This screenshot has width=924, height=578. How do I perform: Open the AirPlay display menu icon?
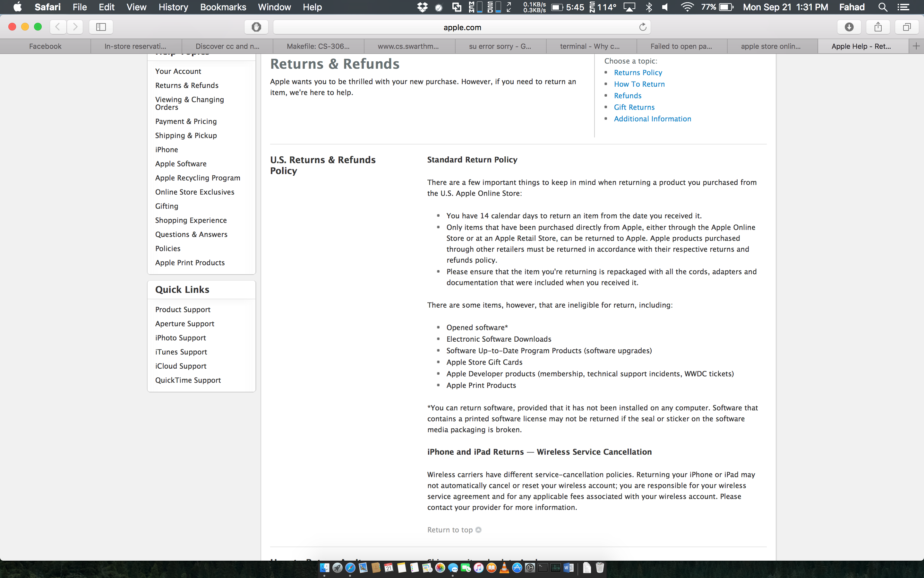pyautogui.click(x=629, y=7)
